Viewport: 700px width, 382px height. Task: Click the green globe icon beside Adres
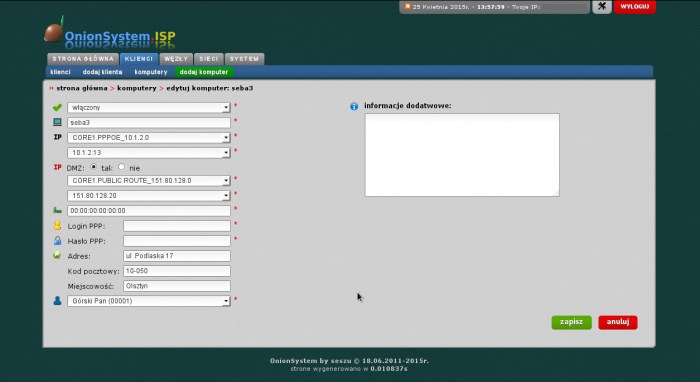click(57, 255)
